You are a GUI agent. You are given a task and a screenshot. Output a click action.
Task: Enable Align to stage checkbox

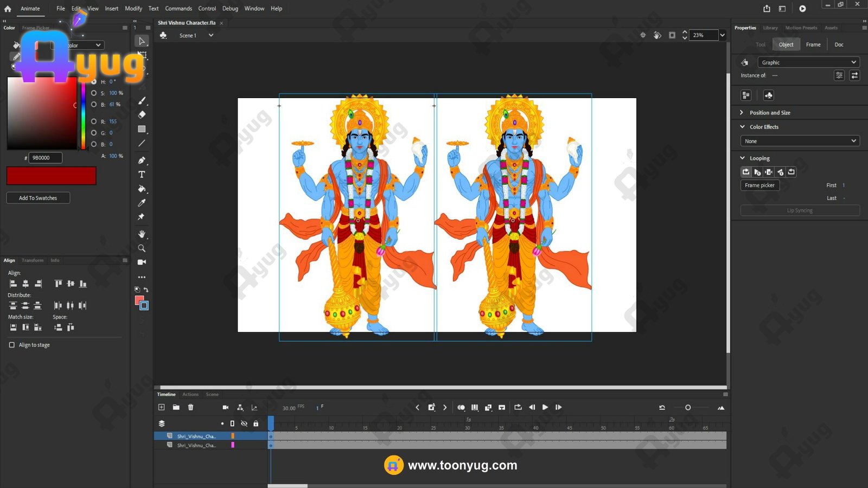12,345
